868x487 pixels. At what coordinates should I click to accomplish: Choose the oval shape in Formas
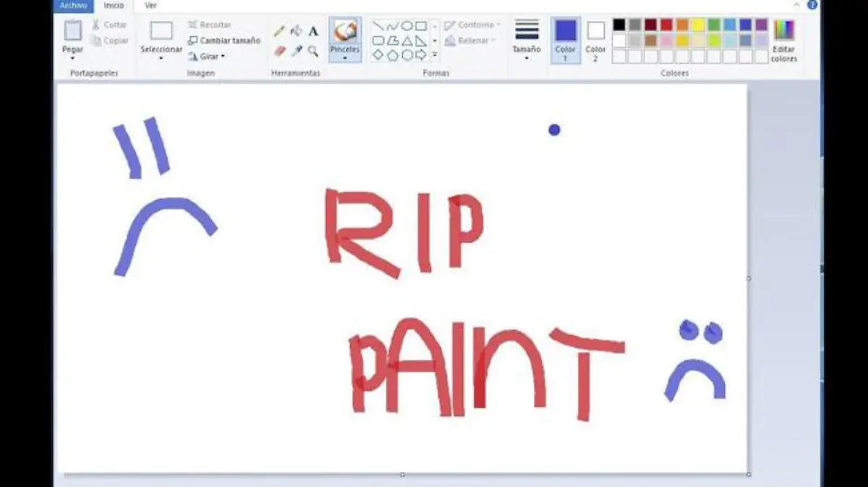point(407,26)
